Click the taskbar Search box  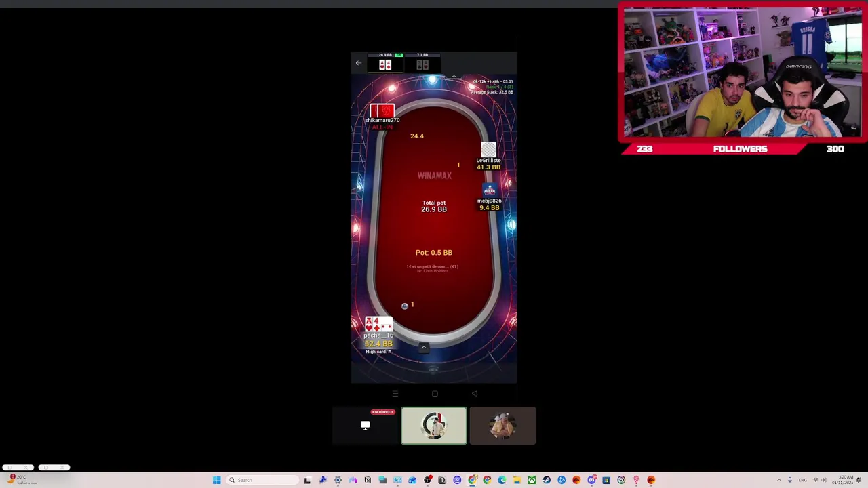[262, 480]
